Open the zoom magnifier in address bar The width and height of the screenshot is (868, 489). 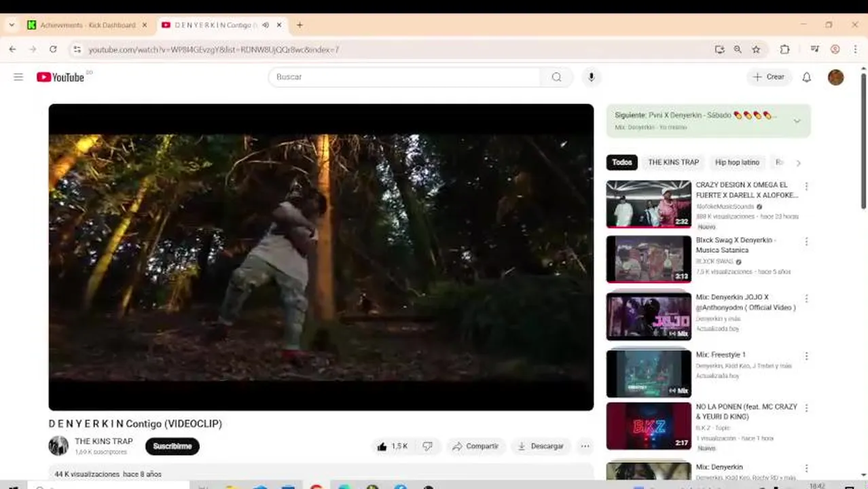(x=738, y=50)
